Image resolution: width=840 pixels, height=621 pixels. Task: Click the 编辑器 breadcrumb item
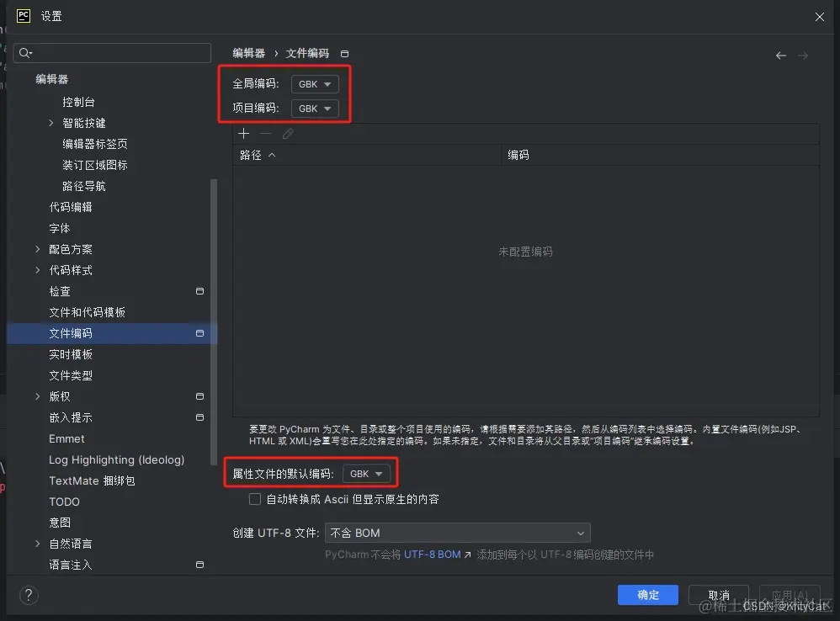(x=248, y=53)
